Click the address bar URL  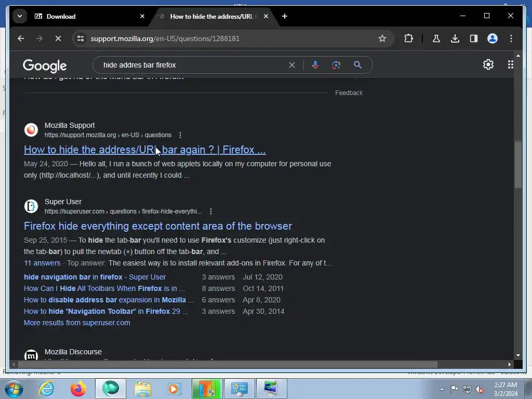[x=165, y=38]
